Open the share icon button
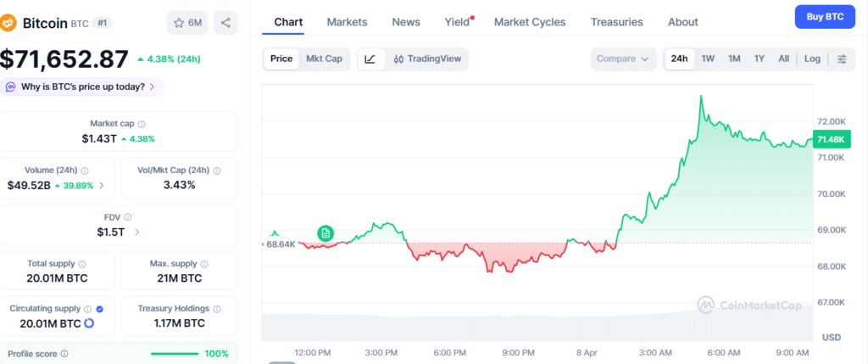868x364 pixels. point(225,23)
